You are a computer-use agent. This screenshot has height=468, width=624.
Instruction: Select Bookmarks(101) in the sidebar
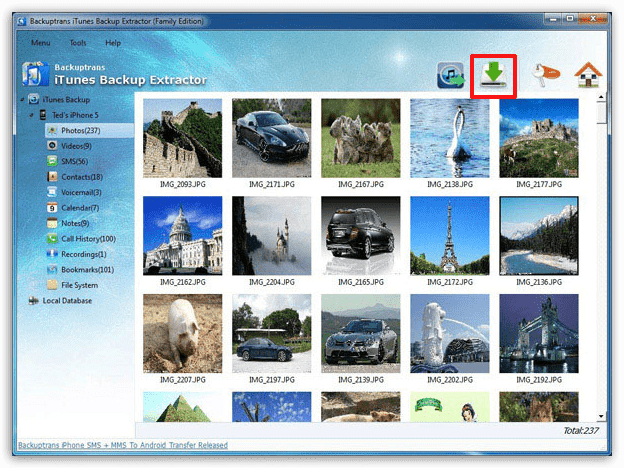click(x=88, y=269)
